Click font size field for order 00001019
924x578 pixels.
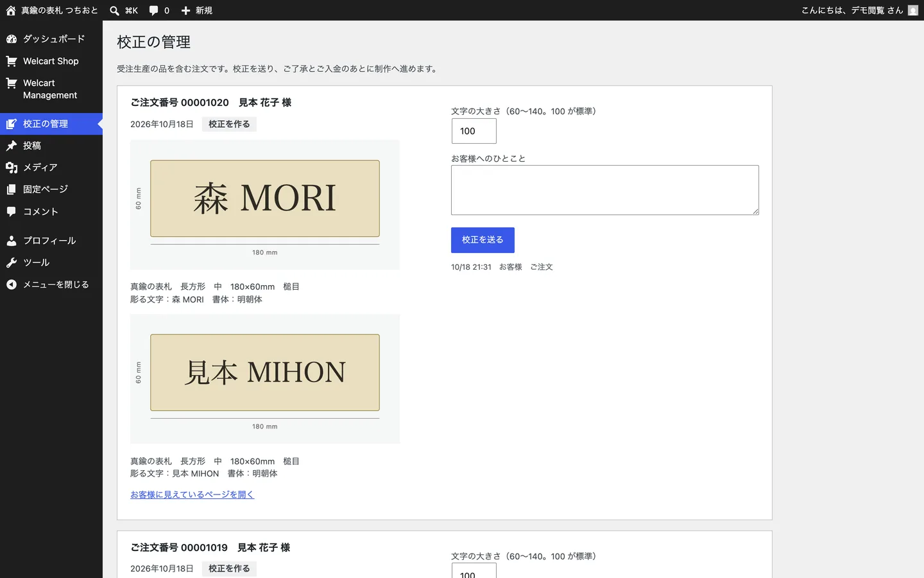474,571
